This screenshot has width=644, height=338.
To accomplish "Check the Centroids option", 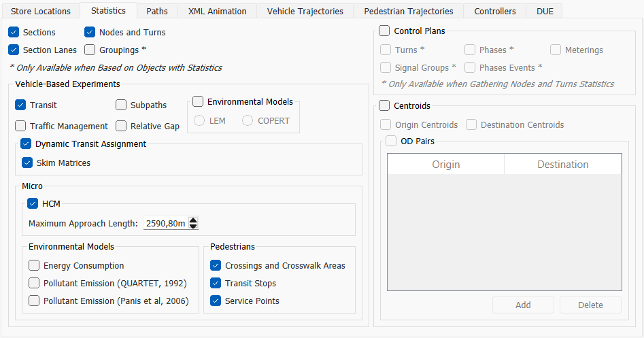I will (x=384, y=105).
